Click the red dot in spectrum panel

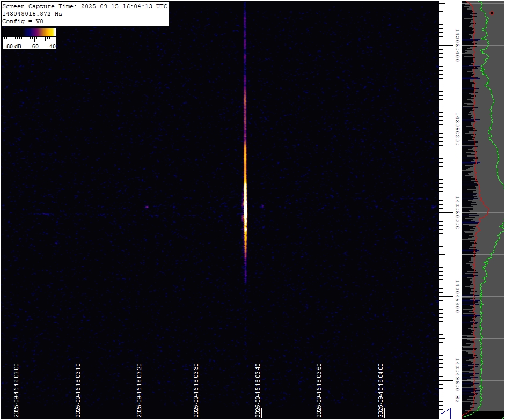click(492, 13)
